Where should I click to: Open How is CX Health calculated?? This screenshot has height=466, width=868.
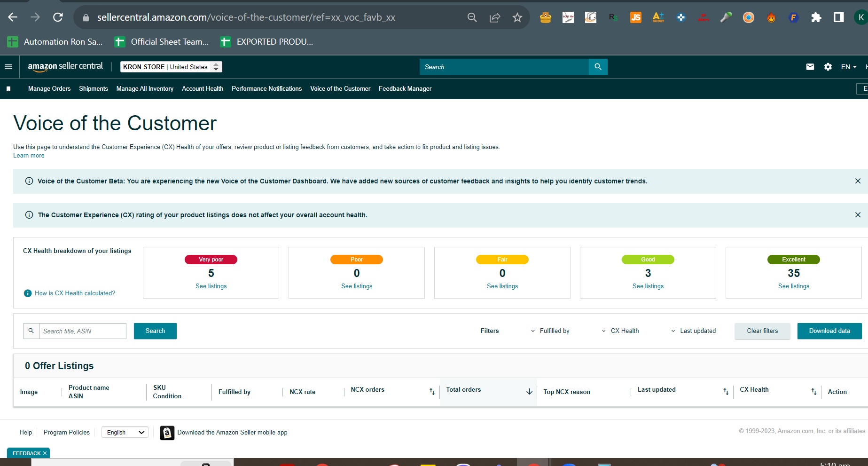tap(75, 293)
